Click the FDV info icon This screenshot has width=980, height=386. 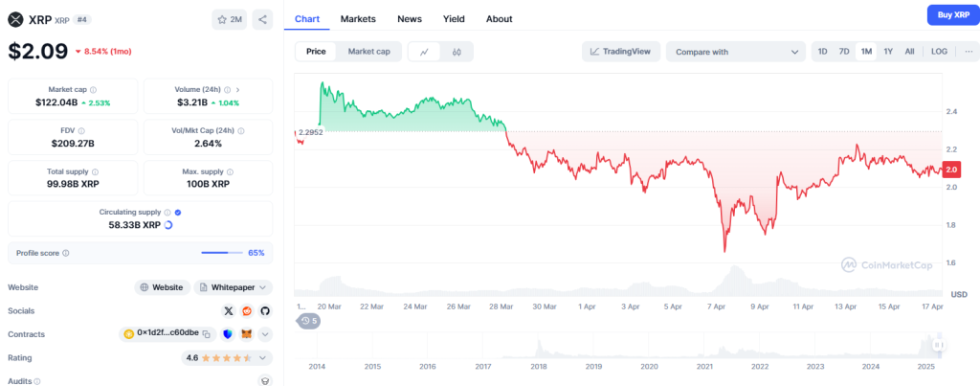point(81,131)
